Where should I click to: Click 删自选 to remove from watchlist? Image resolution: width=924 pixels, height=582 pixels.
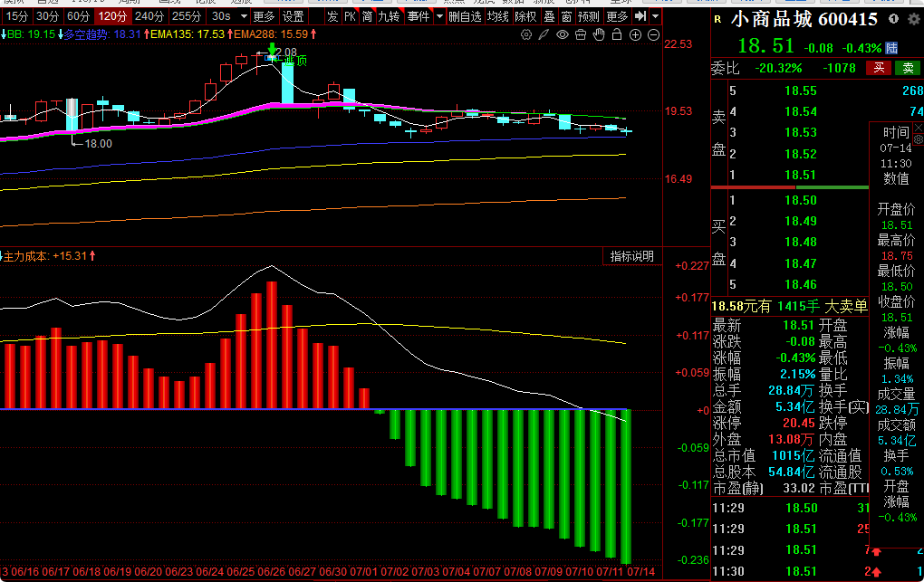click(465, 16)
